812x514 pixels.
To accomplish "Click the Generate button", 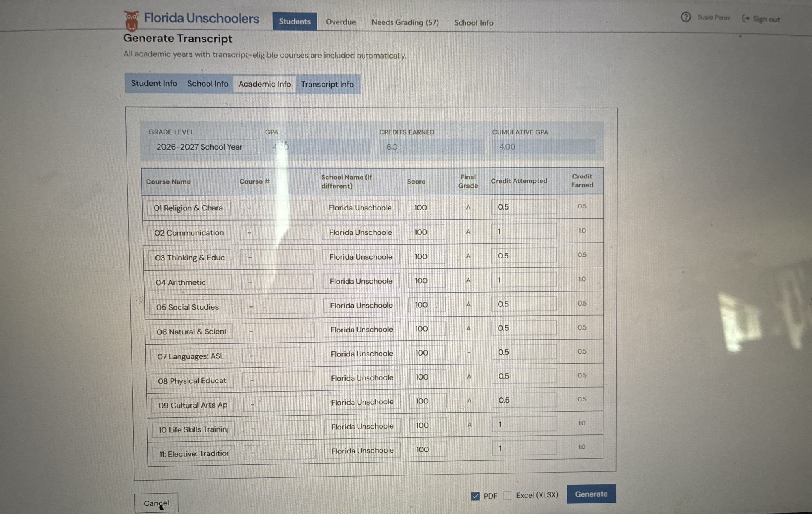I will coord(591,494).
